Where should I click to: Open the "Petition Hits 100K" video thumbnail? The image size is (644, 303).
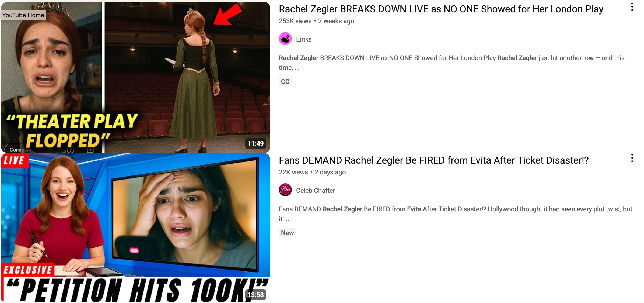coord(136,228)
